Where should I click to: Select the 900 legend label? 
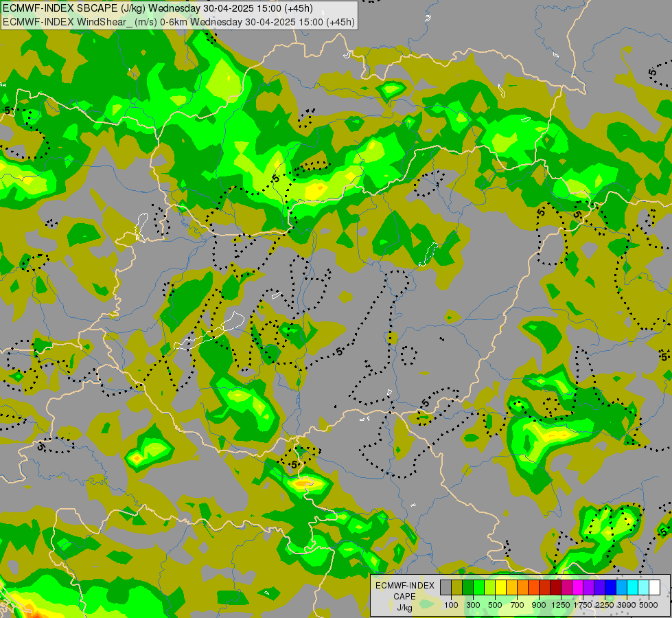tap(539, 605)
